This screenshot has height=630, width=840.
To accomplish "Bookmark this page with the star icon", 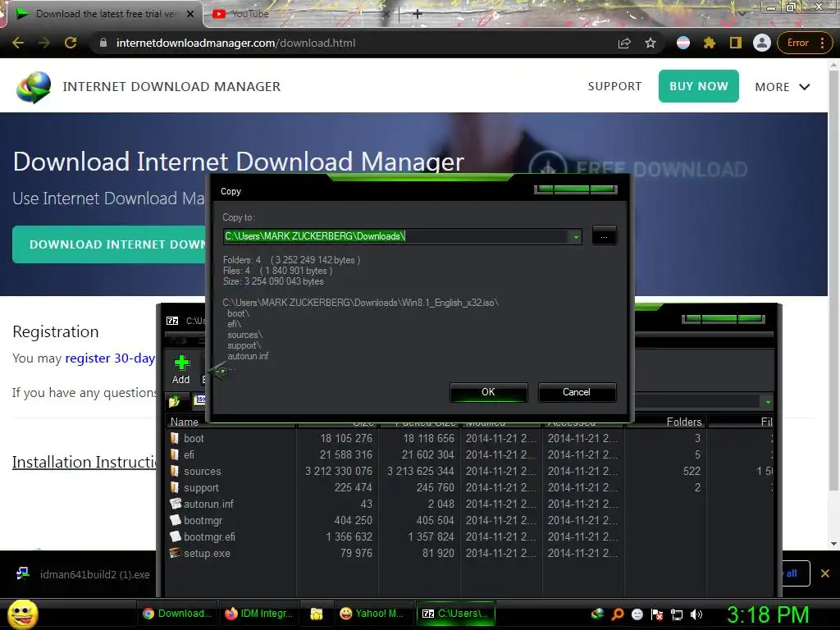I will pos(651,43).
